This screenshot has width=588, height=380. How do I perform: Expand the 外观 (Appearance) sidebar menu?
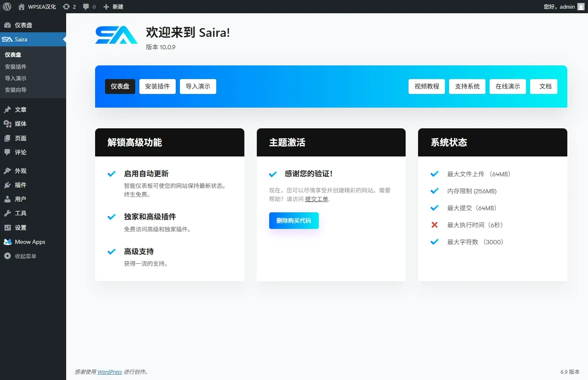(x=20, y=171)
